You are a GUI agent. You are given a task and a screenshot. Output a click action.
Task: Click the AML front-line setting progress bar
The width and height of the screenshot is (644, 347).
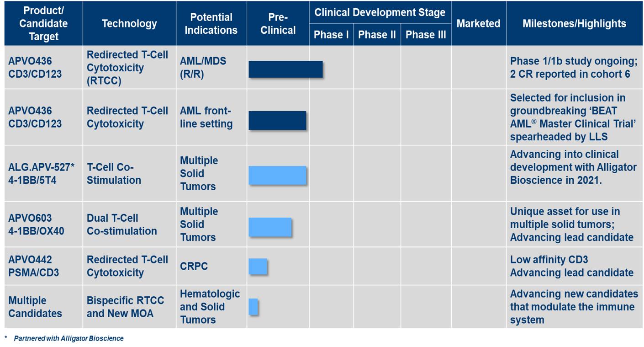(277, 120)
